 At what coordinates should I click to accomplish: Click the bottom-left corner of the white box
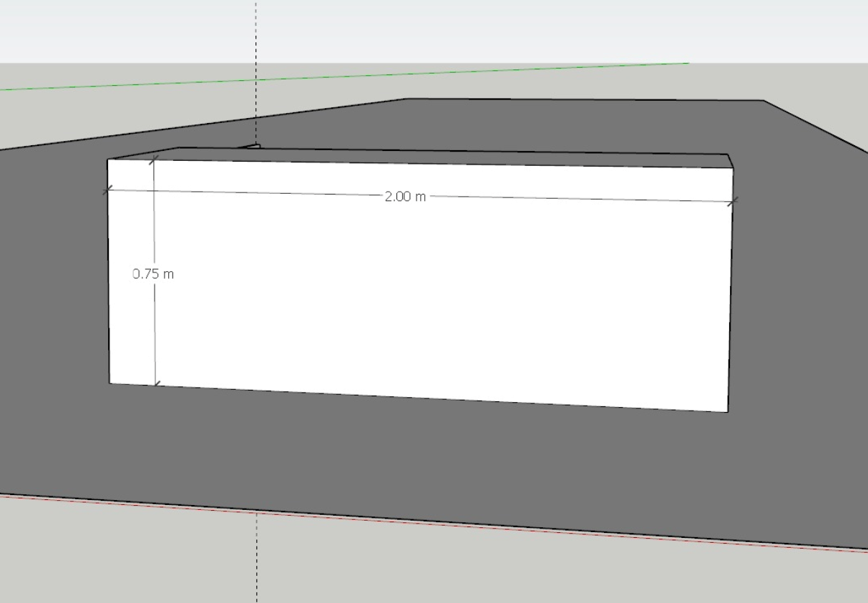109,383
